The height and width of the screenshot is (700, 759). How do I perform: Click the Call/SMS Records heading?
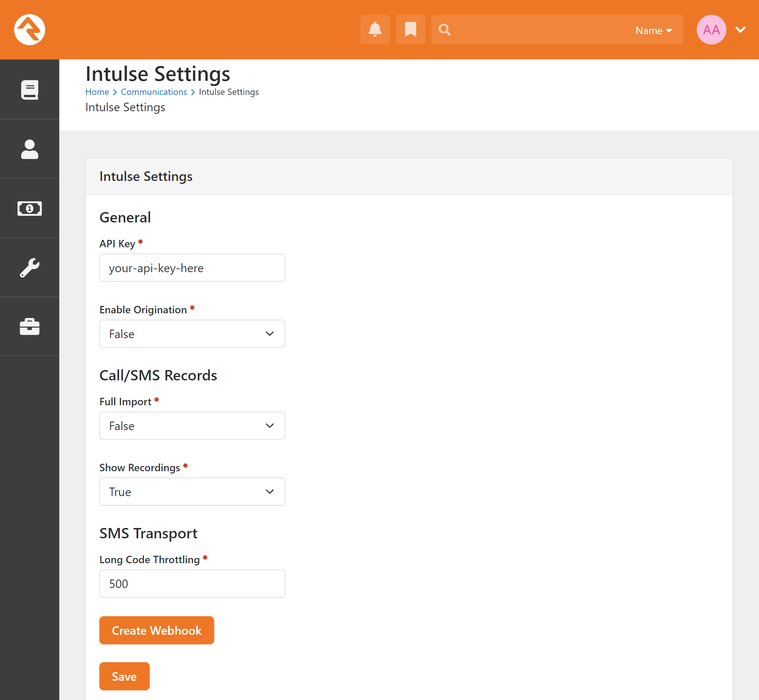(158, 375)
